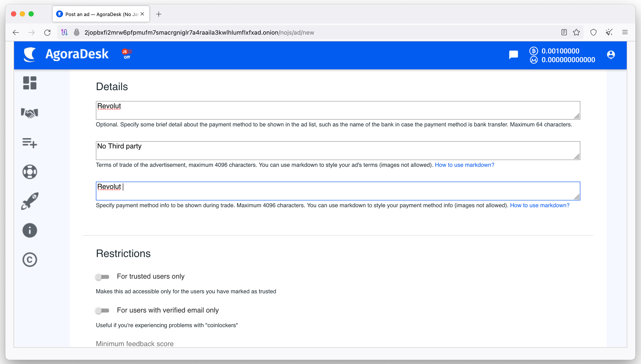The image size is (641, 364).
Task: Open the handshake trades icon
Action: tap(30, 113)
